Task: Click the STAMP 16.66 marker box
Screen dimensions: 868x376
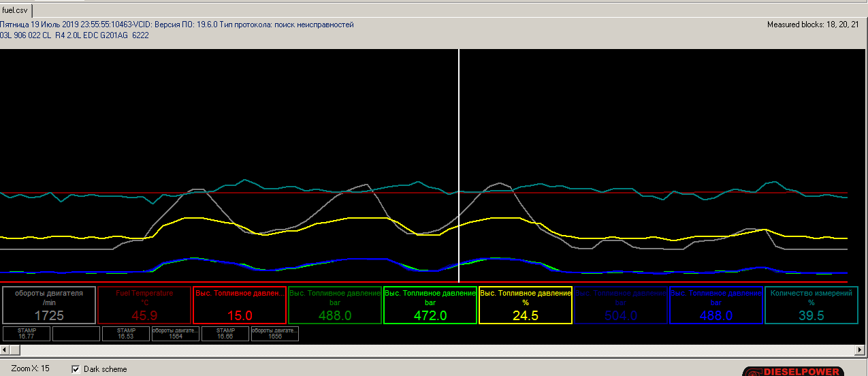Action: pos(225,333)
